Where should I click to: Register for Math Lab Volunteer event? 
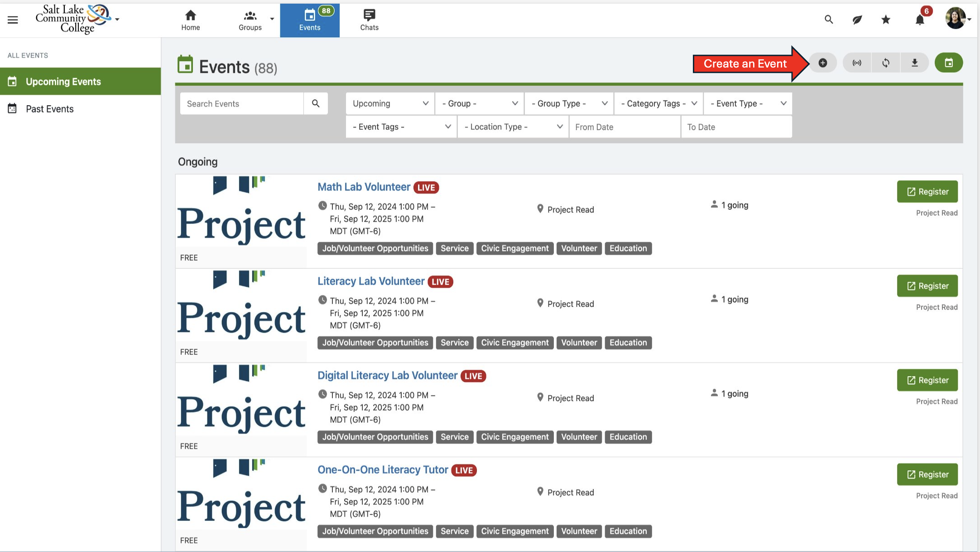point(927,192)
